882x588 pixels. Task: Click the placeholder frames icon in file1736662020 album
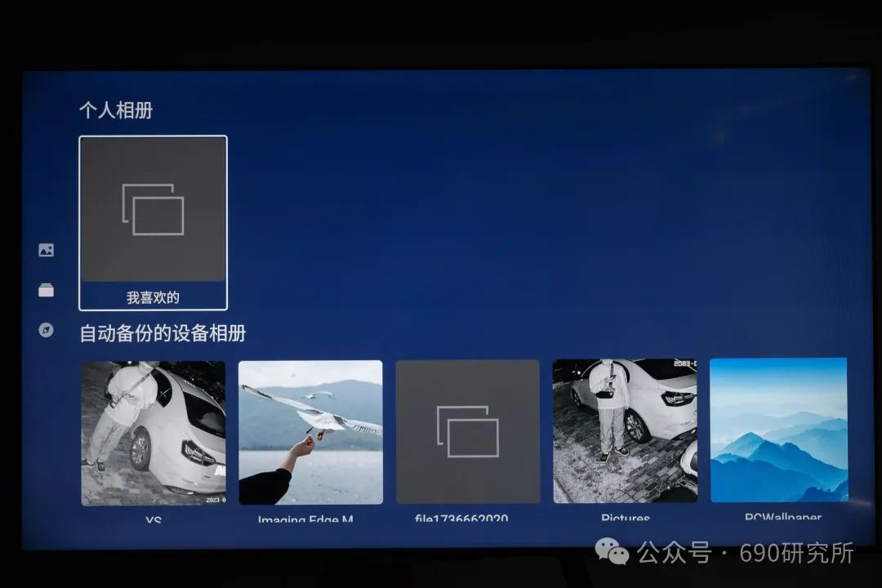click(468, 431)
